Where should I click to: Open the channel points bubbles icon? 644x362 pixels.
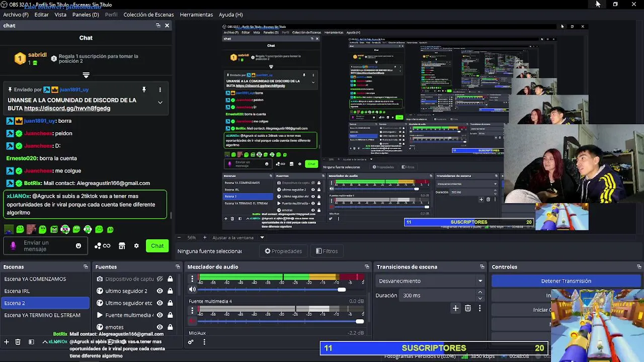pyautogui.click(x=98, y=246)
